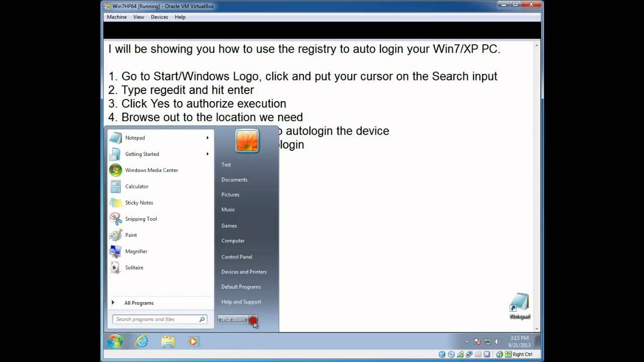Click text "Click Yes to authorize execution"
Image resolution: width=644 pixels, height=362 pixels.
click(x=204, y=104)
